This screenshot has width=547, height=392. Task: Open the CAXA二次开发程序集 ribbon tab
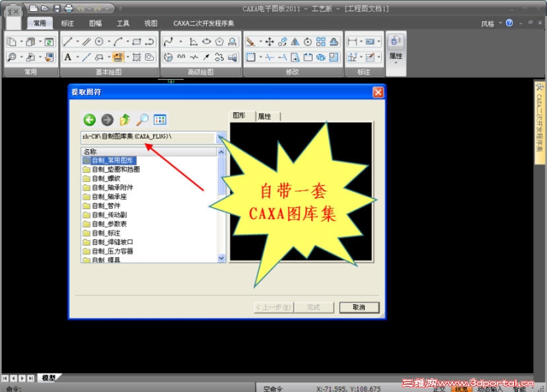(203, 23)
